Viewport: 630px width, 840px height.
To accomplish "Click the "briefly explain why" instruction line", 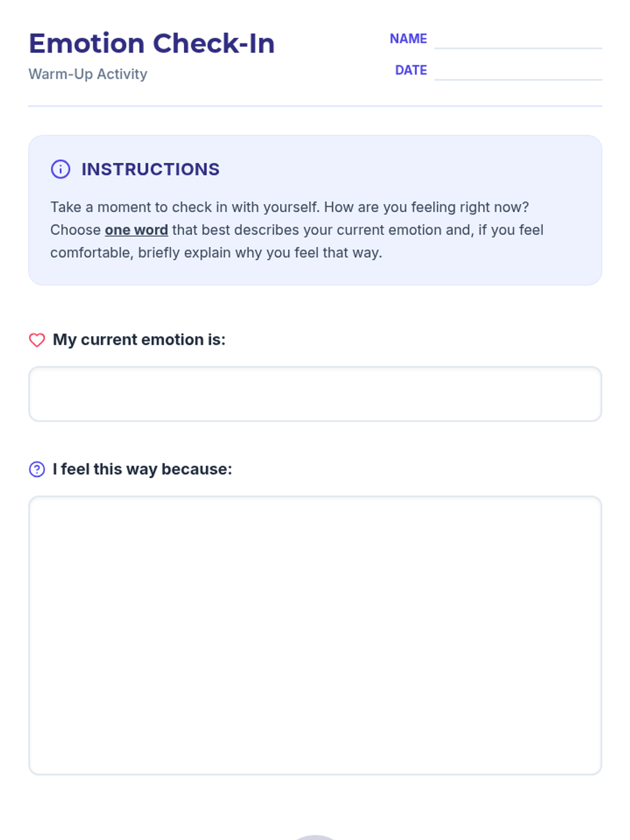I will [216, 253].
